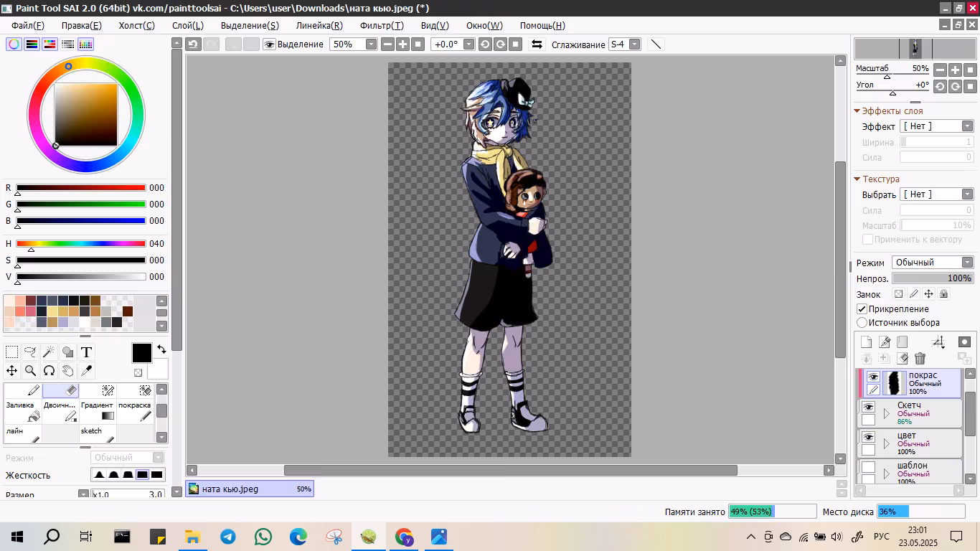Viewport: 980px width, 551px height.
Task: Click the black foreground color swatch
Action: click(x=142, y=353)
